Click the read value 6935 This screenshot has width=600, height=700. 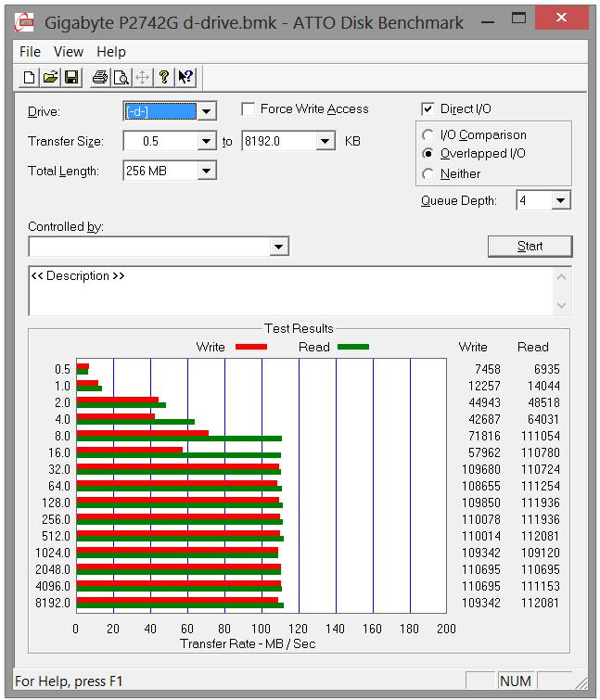pyautogui.click(x=546, y=369)
